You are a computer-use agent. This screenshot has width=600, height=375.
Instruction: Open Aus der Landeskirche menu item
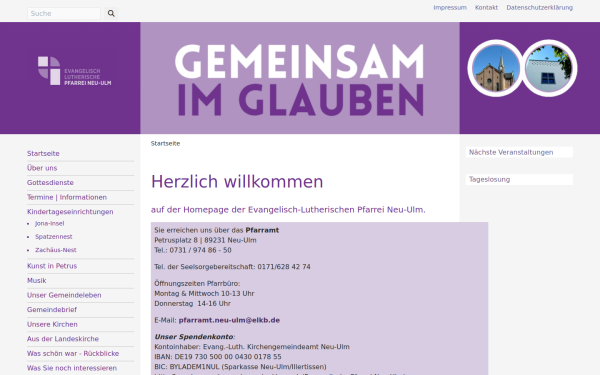63,339
